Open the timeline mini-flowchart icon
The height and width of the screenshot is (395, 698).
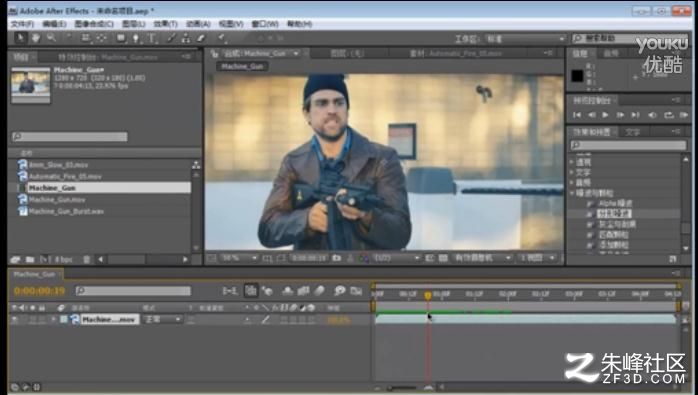pos(230,291)
